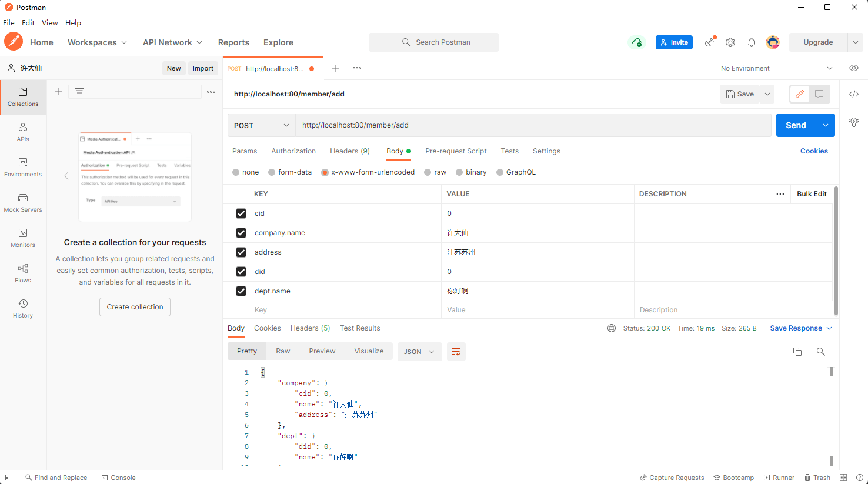
Task: Open the POST method dropdown
Action: 261,125
